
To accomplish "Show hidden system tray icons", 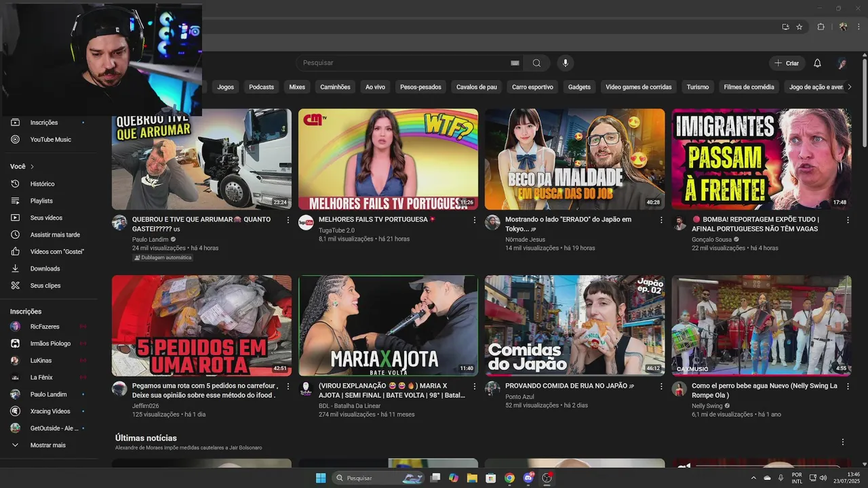I will (753, 478).
